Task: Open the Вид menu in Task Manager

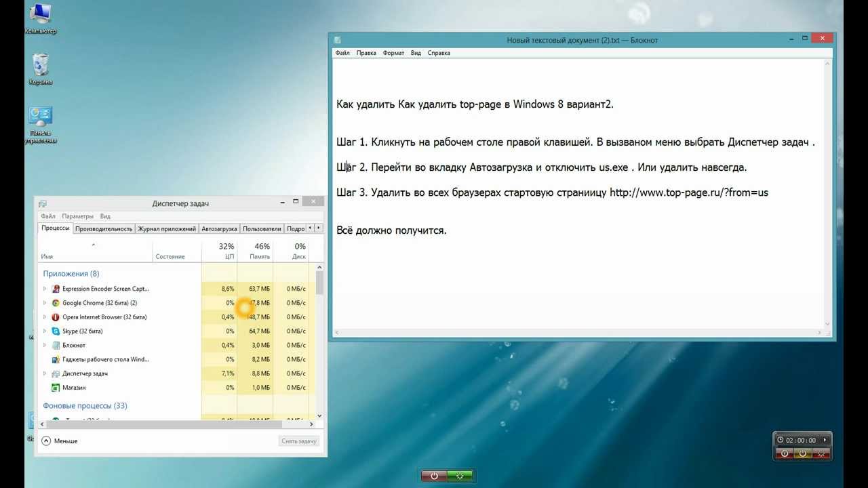Action: [105, 216]
